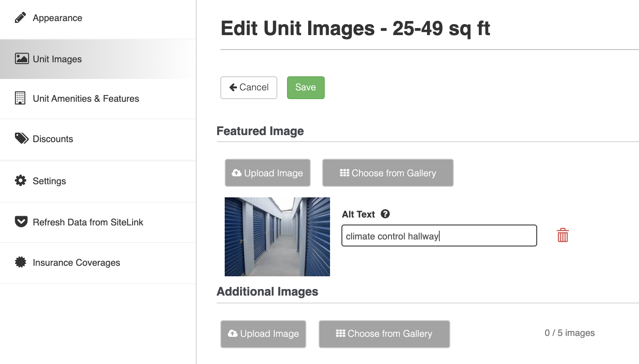Image resolution: width=639 pixels, height=364 pixels.
Task: Upload Image under Additional Images
Action: (x=263, y=334)
